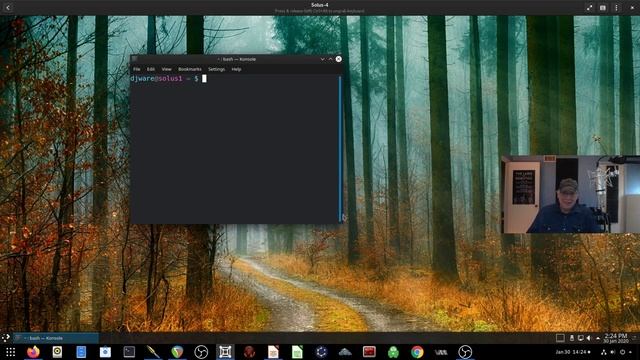Image resolution: width=640 pixels, height=360 pixels.
Task: Open the display tray icon in KDE panel
Action: pyautogui.click(x=580, y=338)
